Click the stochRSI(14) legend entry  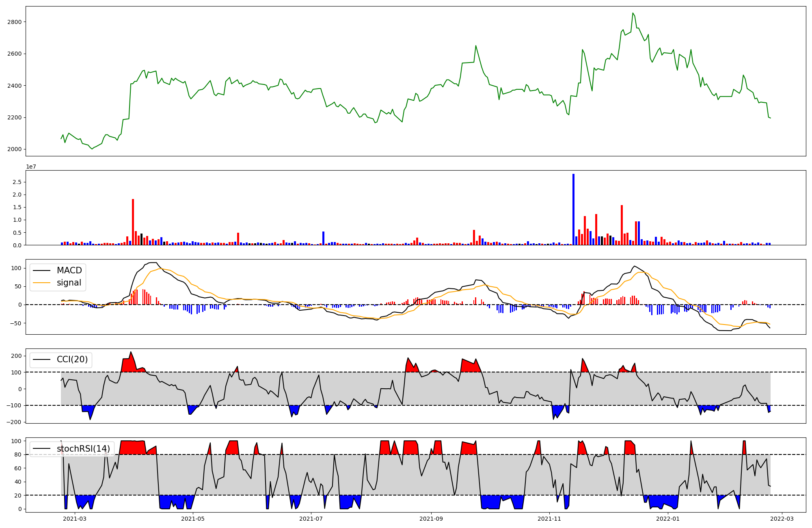(83, 449)
